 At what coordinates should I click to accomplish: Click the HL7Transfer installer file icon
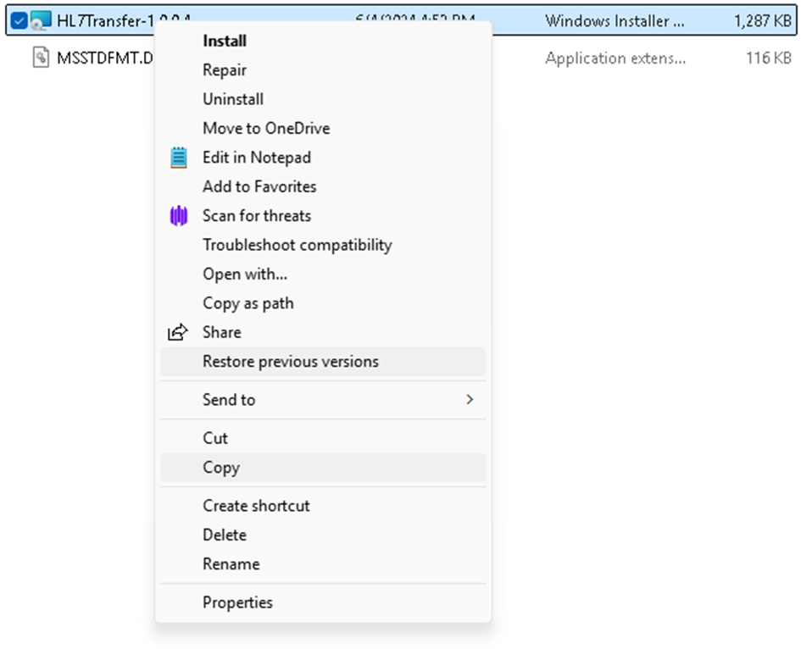pyautogui.click(x=41, y=21)
